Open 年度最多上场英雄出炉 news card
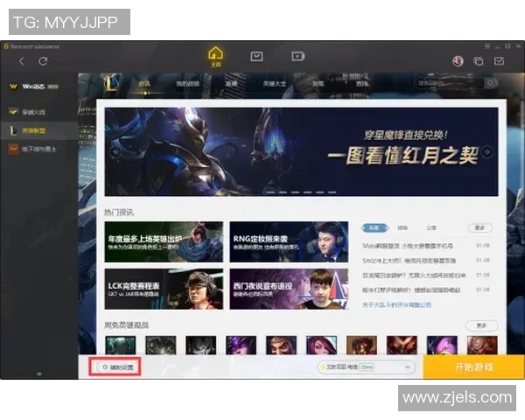 (x=164, y=241)
